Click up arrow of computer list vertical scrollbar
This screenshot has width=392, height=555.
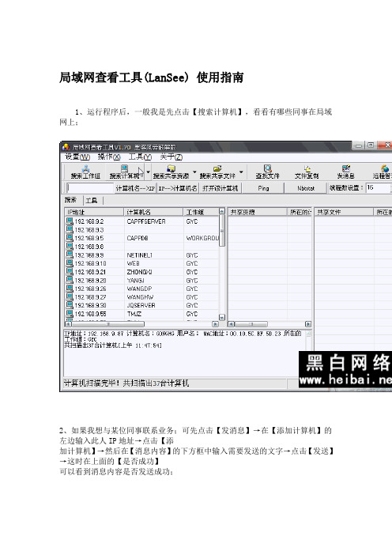pyautogui.click(x=222, y=211)
